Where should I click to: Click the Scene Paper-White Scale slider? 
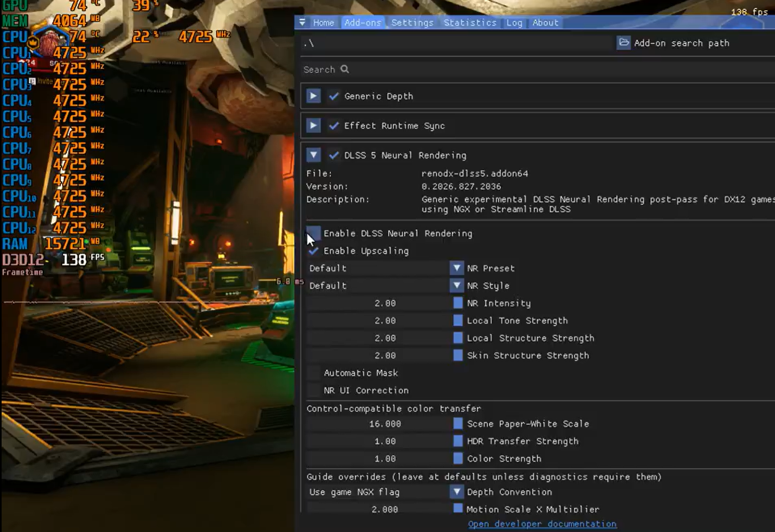385,424
